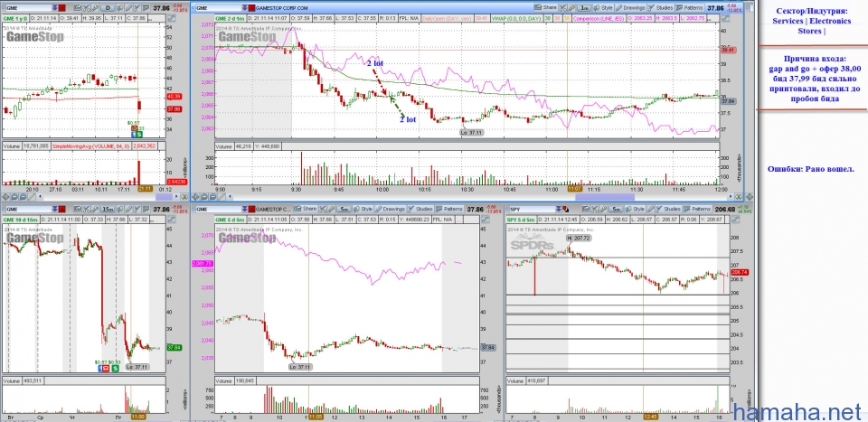
Task: Edit GME symbol field of 1m chart
Action: (x=218, y=8)
